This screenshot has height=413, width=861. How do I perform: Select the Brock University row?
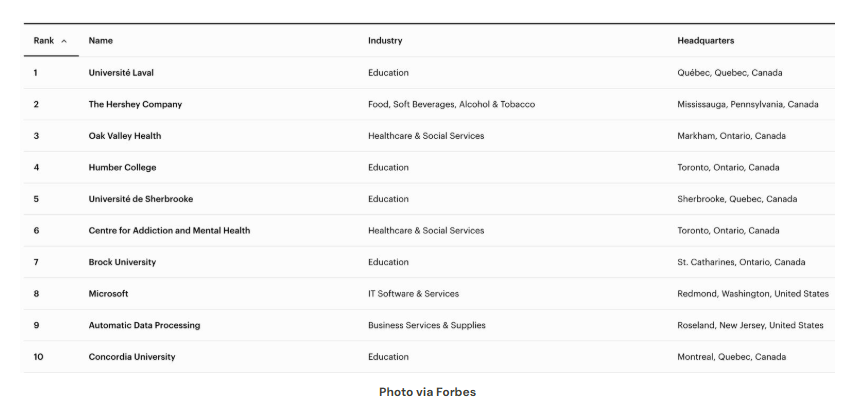click(x=429, y=262)
